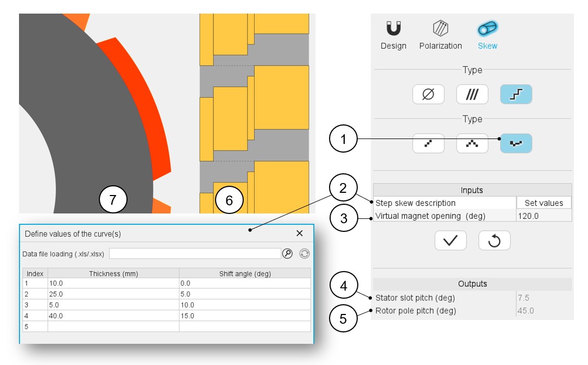Click the Step skew description label
Screen dimensions: 588x365
[x=415, y=203]
